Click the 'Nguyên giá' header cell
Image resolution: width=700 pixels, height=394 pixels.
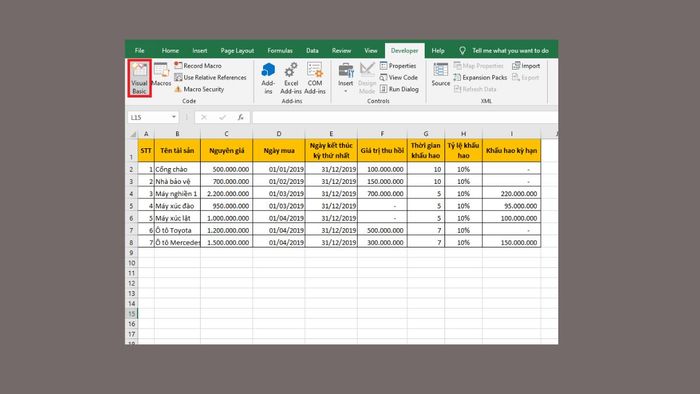pos(226,150)
